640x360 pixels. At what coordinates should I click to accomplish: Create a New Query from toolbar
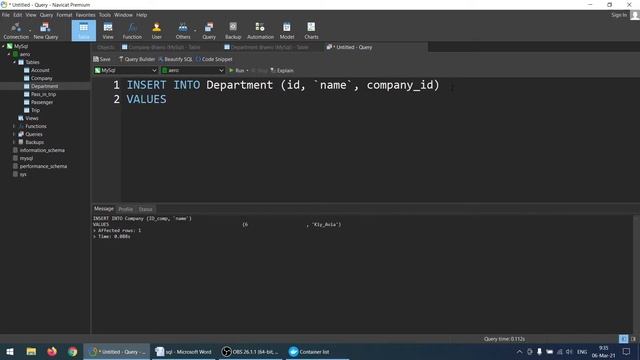tap(46, 31)
